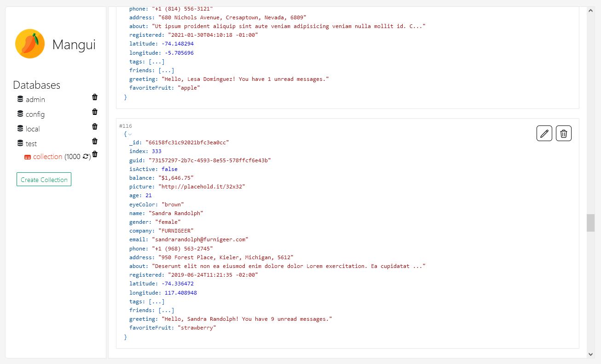Delete the config database via trash icon
The image size is (601, 364).
[x=95, y=112]
